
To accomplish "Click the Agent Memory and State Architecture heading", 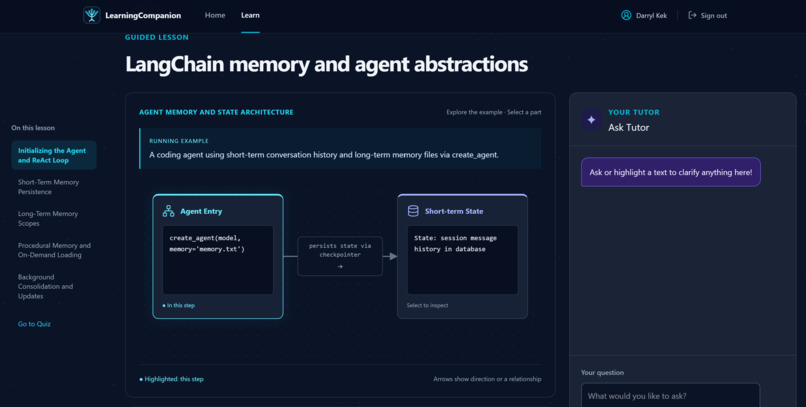I will pos(216,112).
